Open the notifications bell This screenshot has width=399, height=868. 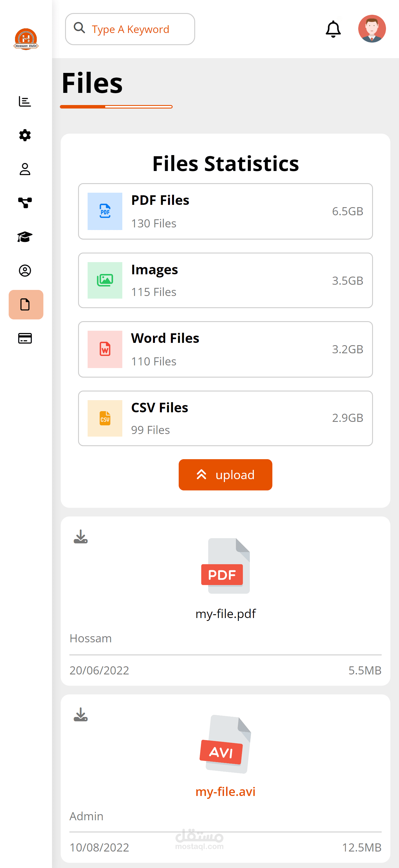pyautogui.click(x=333, y=29)
